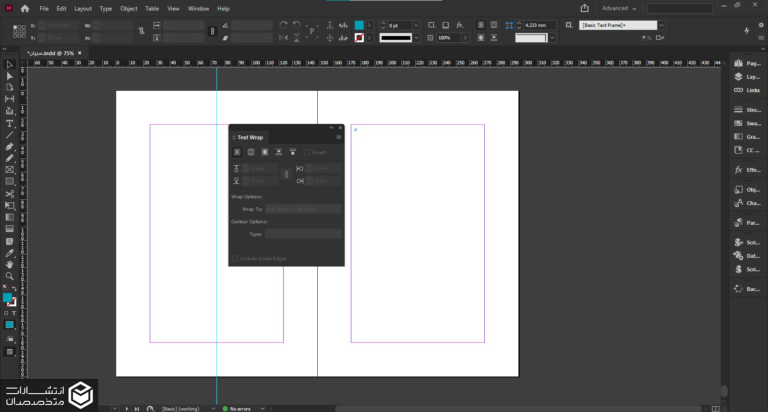The width and height of the screenshot is (768, 412).
Task: Open the Layout menu
Action: 82,8
